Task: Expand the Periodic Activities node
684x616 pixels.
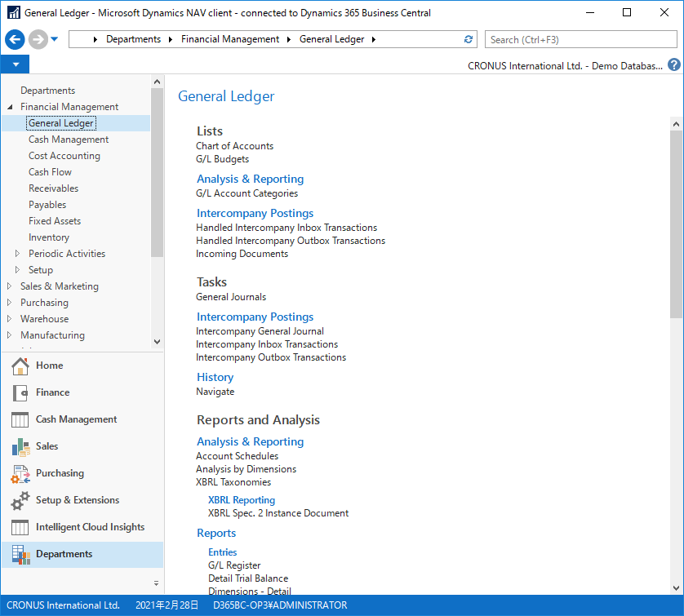Action: click(x=17, y=253)
